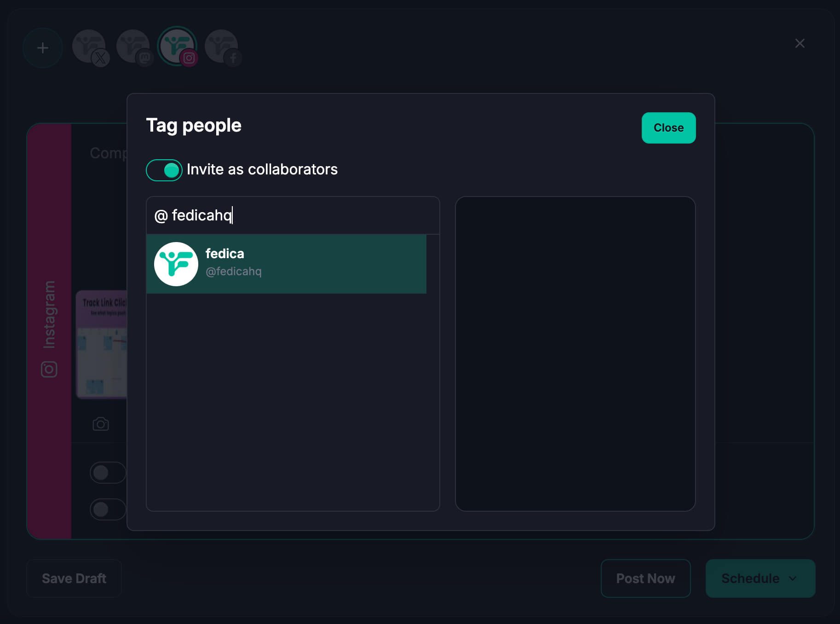
Task: Click the Post Now button
Action: [x=645, y=578]
